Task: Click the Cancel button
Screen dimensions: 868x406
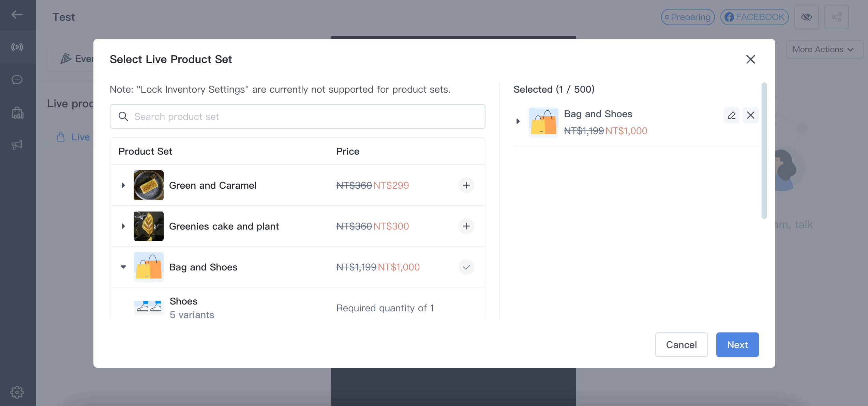Action: click(x=682, y=345)
